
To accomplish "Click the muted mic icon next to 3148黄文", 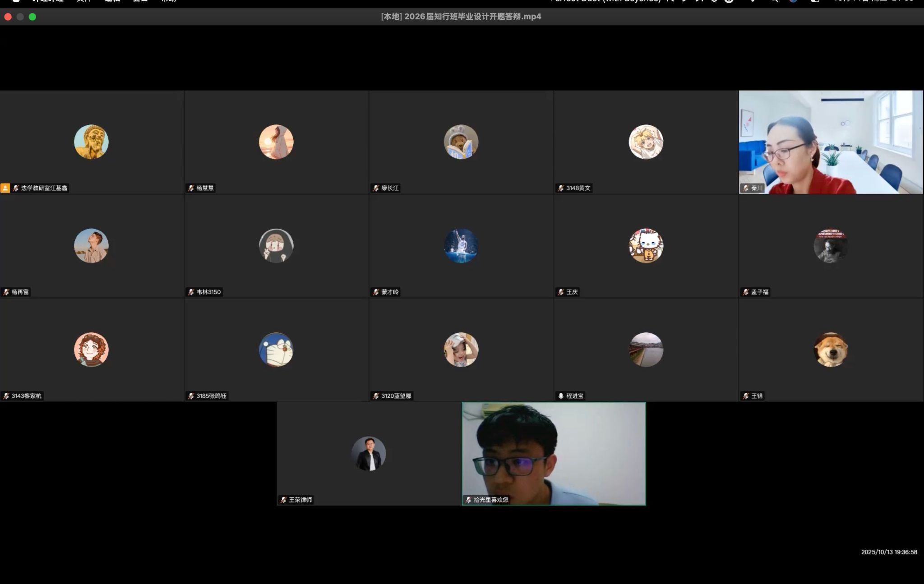I will click(561, 188).
